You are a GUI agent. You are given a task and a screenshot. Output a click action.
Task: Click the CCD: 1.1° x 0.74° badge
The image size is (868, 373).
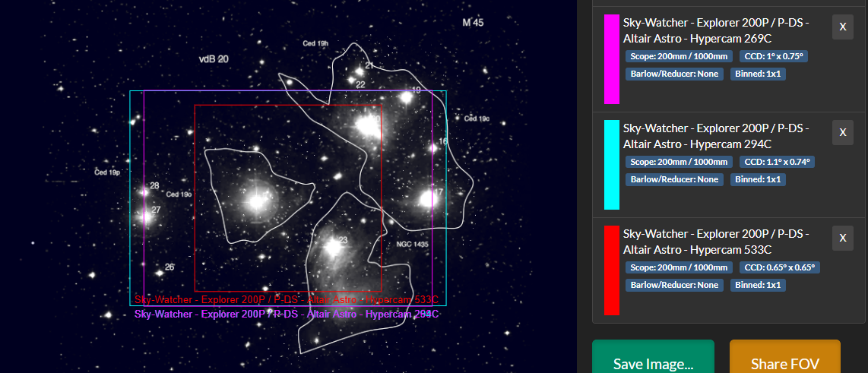[777, 162]
